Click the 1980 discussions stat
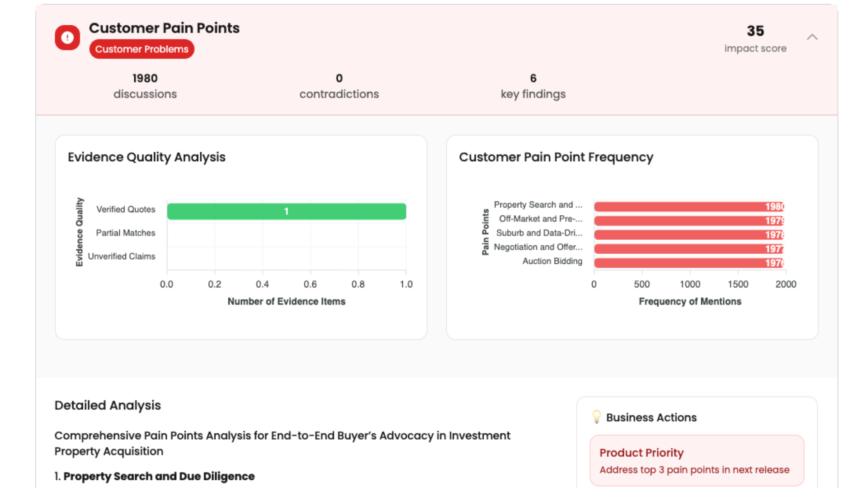The height and width of the screenshot is (488, 868). click(x=145, y=86)
